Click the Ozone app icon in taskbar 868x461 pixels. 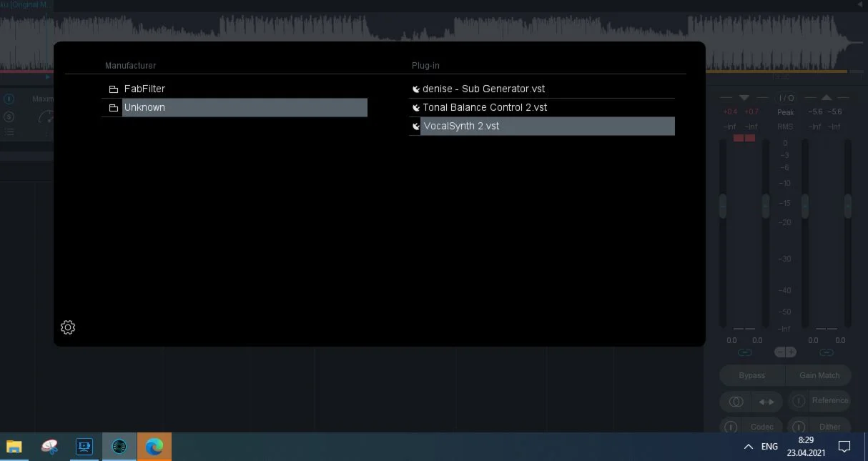(119, 447)
